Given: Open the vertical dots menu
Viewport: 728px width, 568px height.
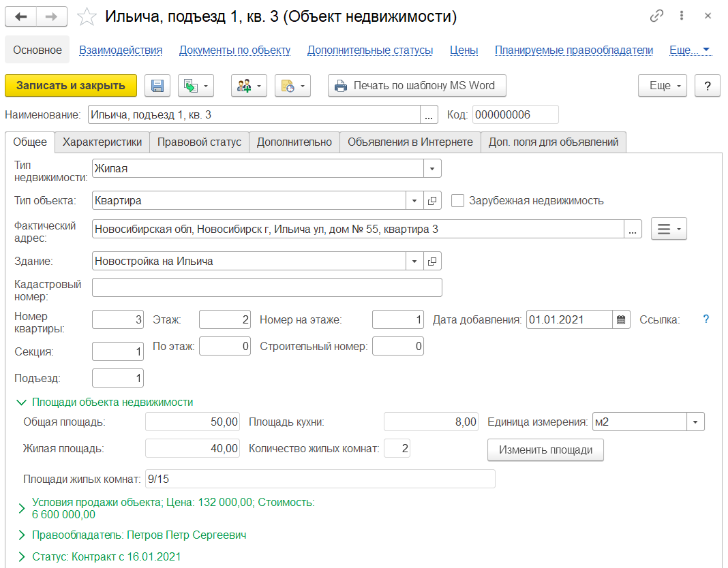Looking at the screenshot, I should 682,16.
